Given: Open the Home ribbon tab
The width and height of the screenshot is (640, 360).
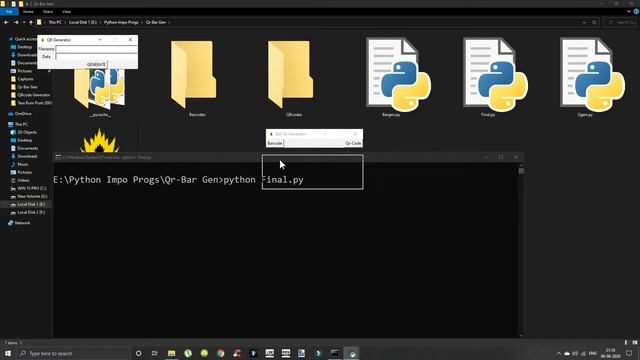Looking at the screenshot, I should point(28,12).
